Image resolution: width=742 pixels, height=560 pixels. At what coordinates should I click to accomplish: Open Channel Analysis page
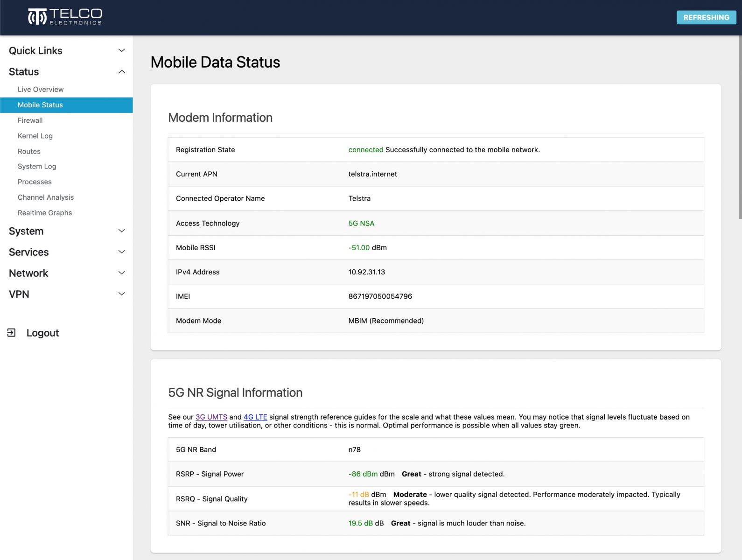pos(46,197)
